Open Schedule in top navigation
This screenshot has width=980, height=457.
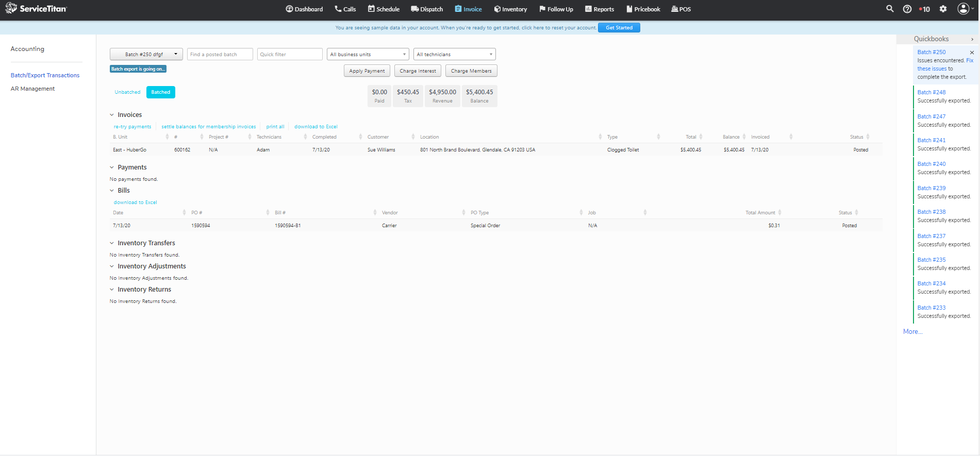coord(384,9)
